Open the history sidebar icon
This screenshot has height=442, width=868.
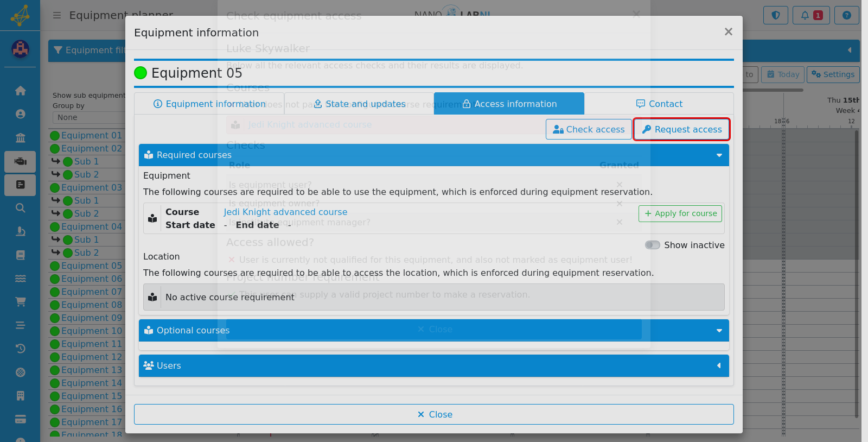click(20, 349)
